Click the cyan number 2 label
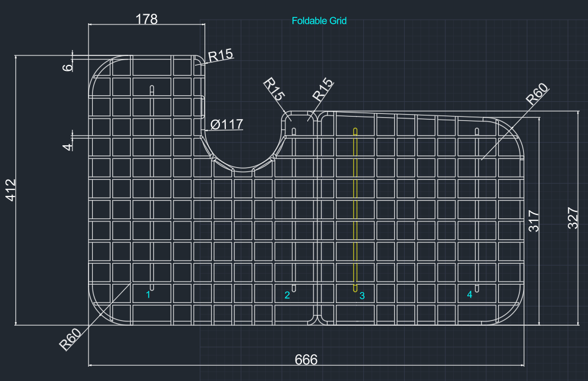588x381 pixels. pos(287,295)
